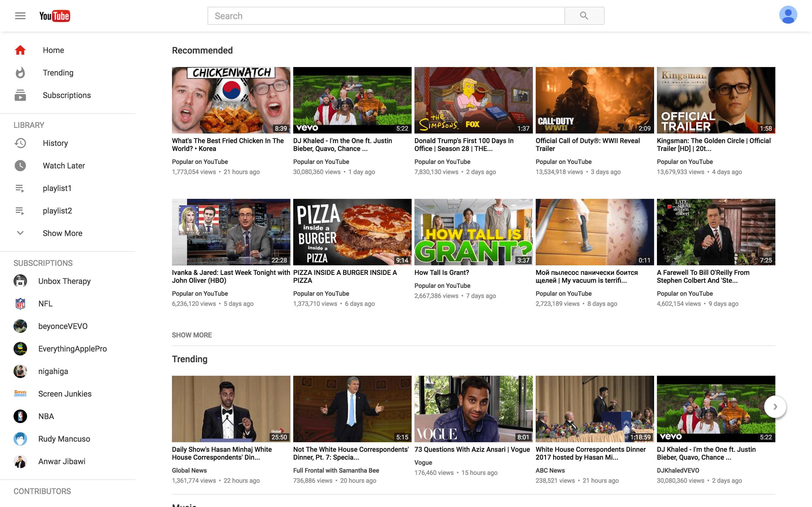The width and height of the screenshot is (812, 507).
Task: Click the Subscriptions sidebar icon
Action: [x=20, y=95]
